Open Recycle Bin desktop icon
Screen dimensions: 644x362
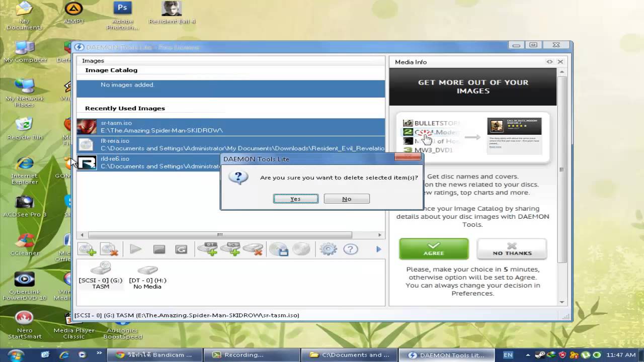pos(24,129)
